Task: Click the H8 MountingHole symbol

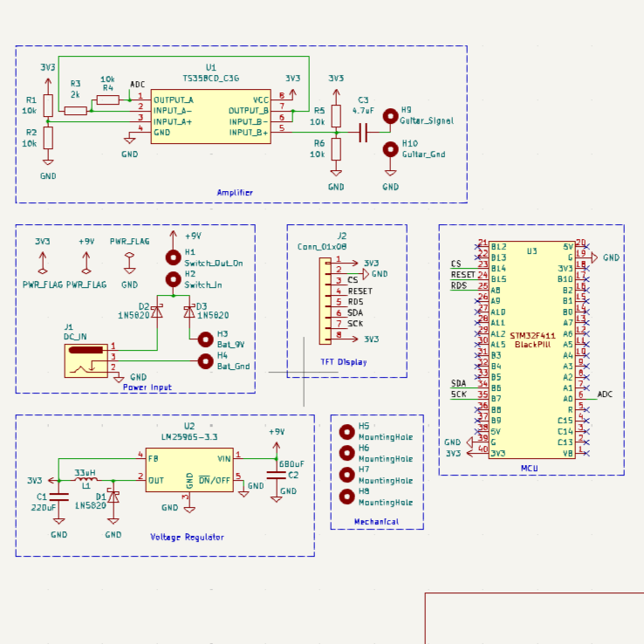Action: coord(347,497)
